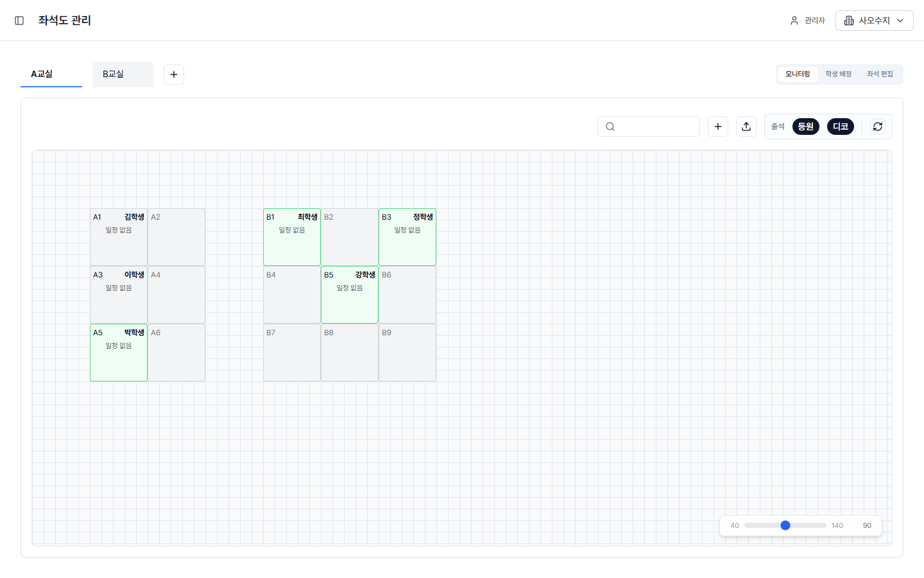Select seat B5 assigned to 강학생
The width and height of the screenshot is (924, 578).
pos(350,295)
